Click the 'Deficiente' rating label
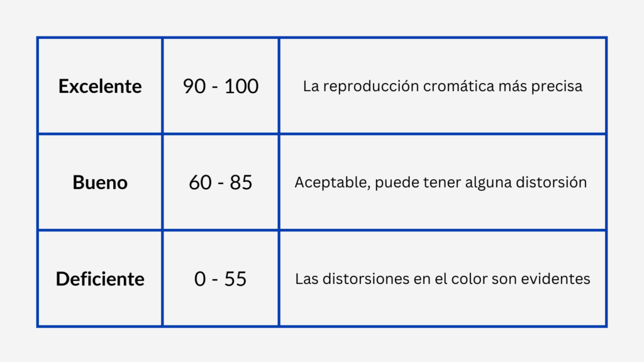 pyautogui.click(x=100, y=278)
